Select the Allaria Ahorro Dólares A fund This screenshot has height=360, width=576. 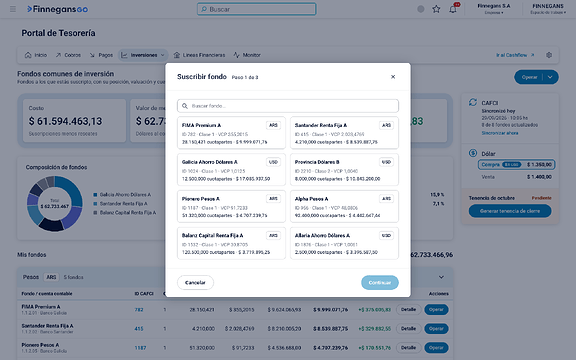(344, 243)
